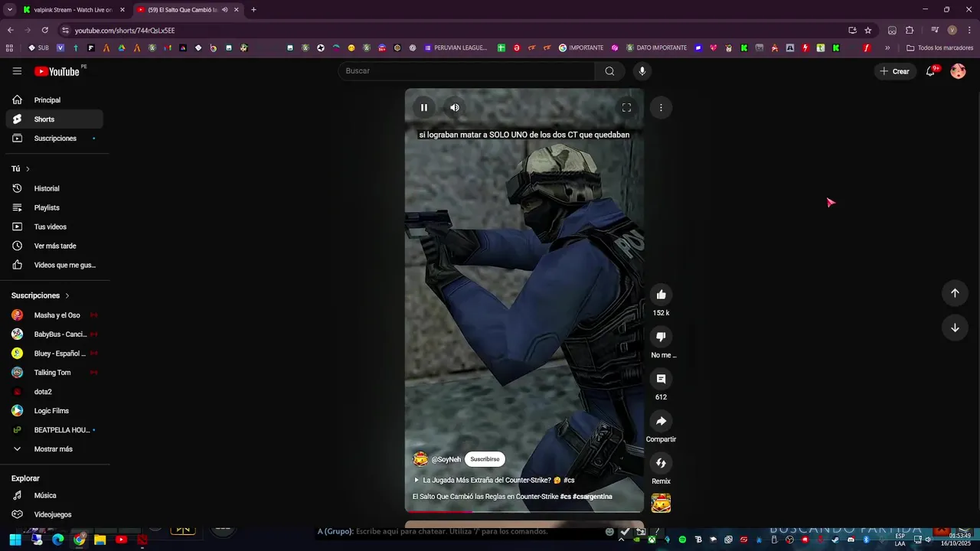Click the URL address bar
The width and height of the screenshot is (980, 551).
[x=452, y=31]
